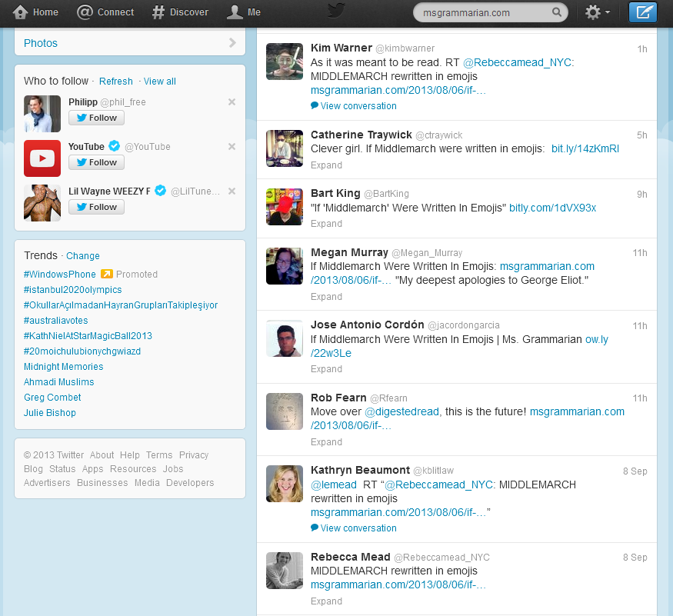Click the compose new tweet icon

(643, 12)
